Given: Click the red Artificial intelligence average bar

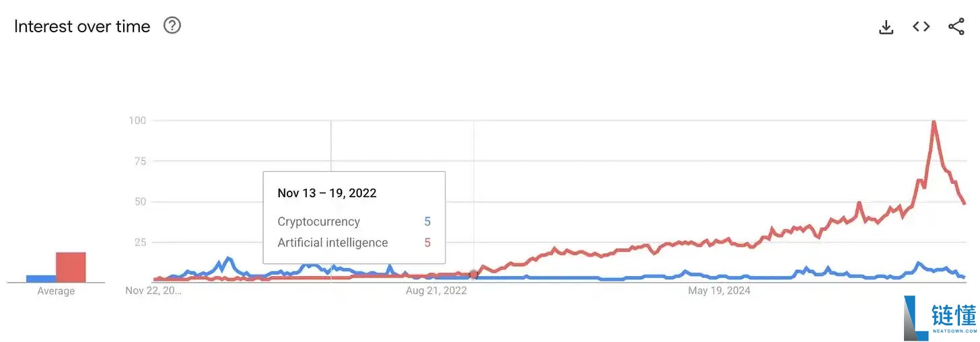Looking at the screenshot, I should 71,267.
